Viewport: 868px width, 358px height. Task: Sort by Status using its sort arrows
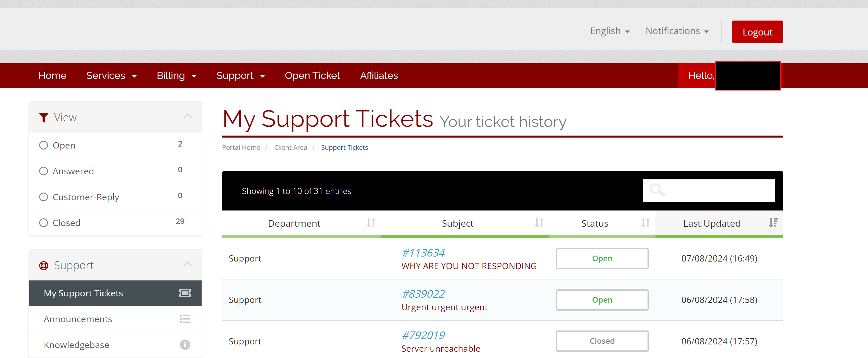click(x=645, y=223)
